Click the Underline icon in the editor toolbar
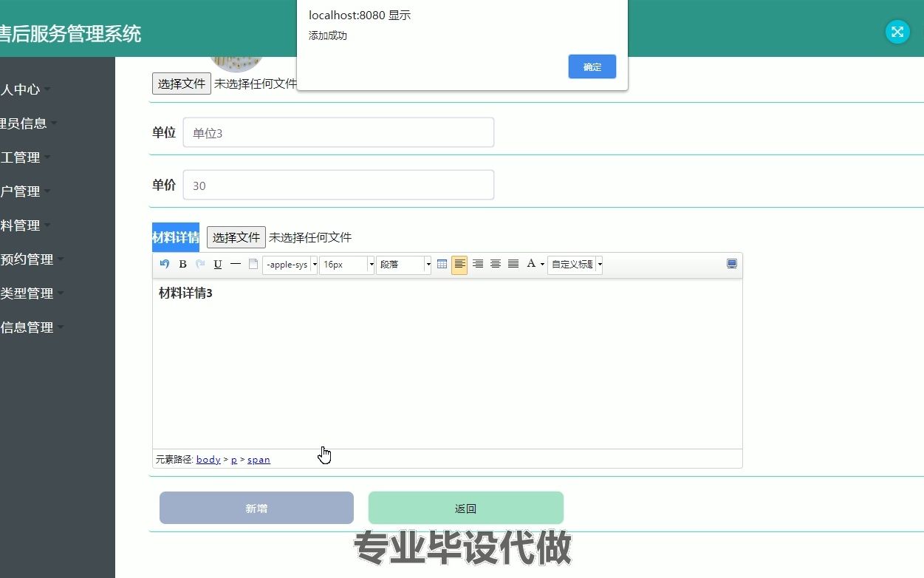Screen dimensions: 924x578 pyautogui.click(x=217, y=264)
